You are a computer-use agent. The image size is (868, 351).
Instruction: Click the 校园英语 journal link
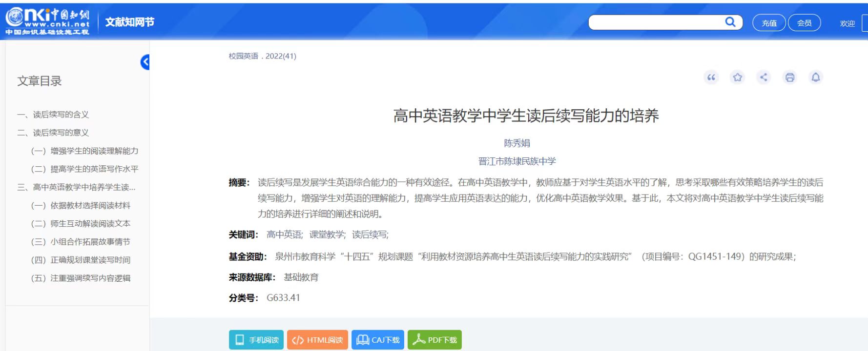[x=244, y=56]
